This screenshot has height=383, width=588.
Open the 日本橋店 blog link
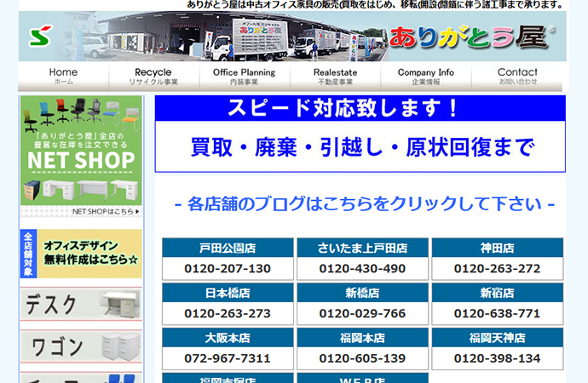(228, 293)
